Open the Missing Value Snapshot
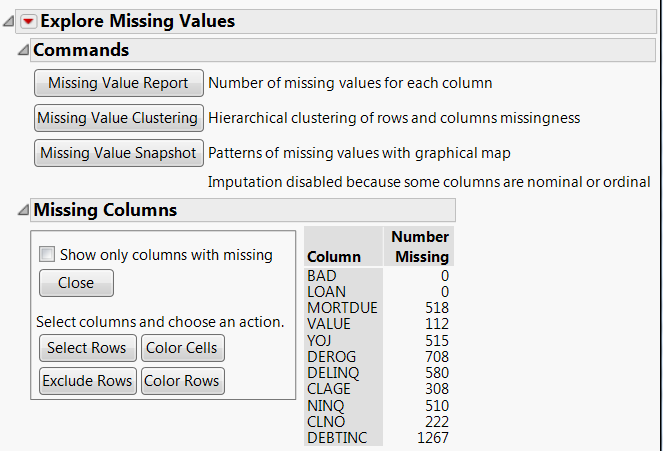The image size is (663, 451). (118, 153)
